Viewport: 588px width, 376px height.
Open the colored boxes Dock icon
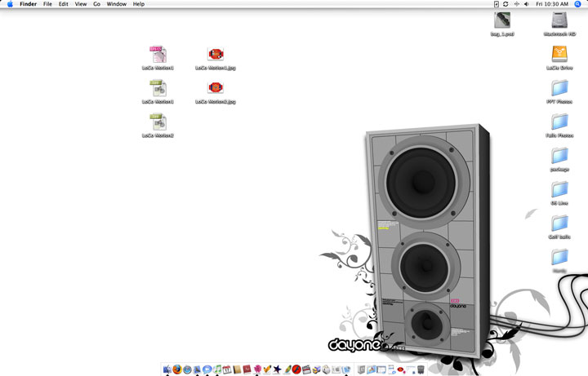317,369
